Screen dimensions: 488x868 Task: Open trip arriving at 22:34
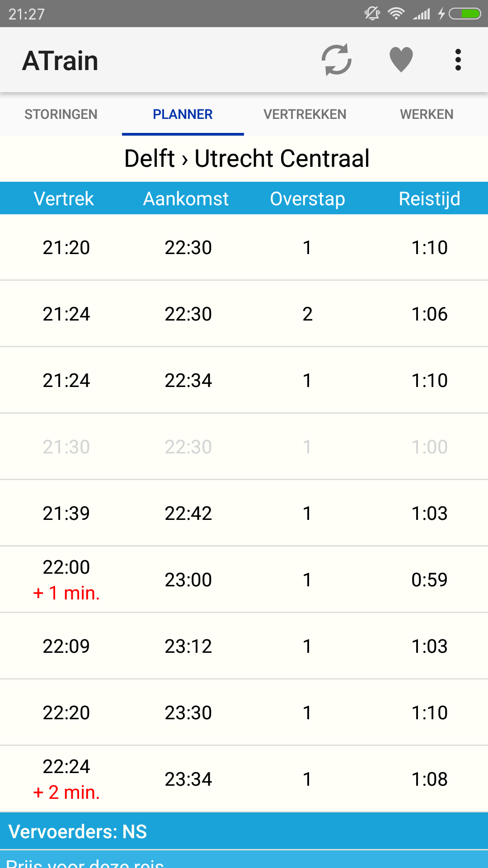coord(244,380)
